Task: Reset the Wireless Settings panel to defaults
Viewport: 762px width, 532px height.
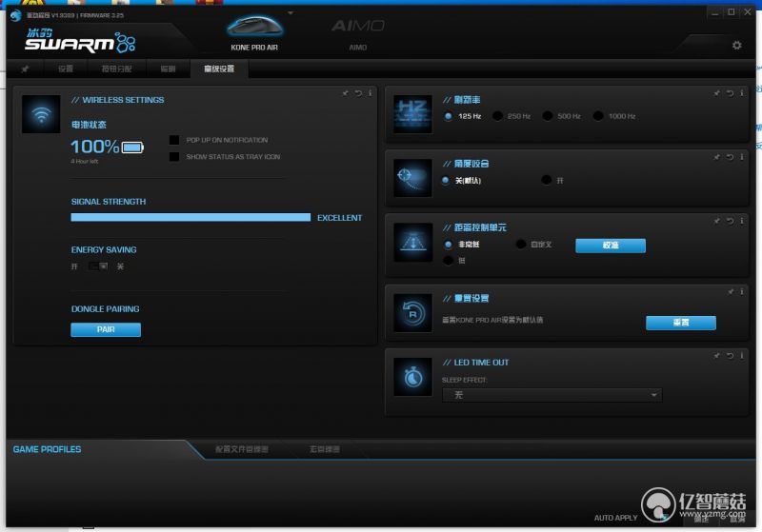Action: pyautogui.click(x=358, y=93)
